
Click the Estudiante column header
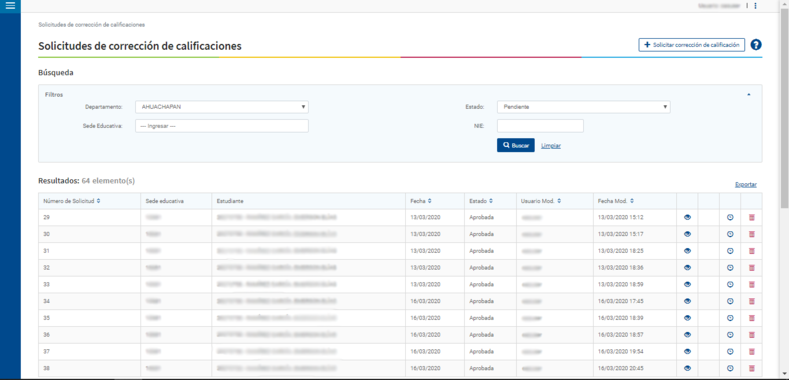coord(230,201)
